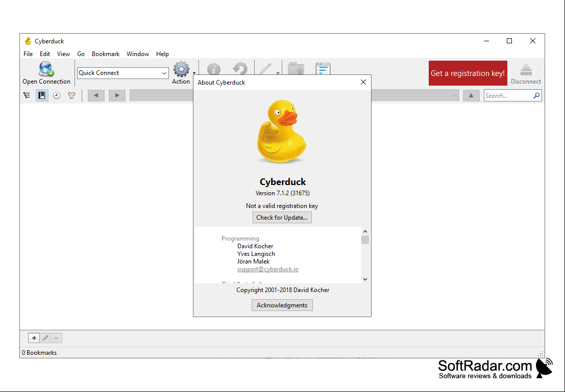Click Get a registration key button

[x=468, y=73]
